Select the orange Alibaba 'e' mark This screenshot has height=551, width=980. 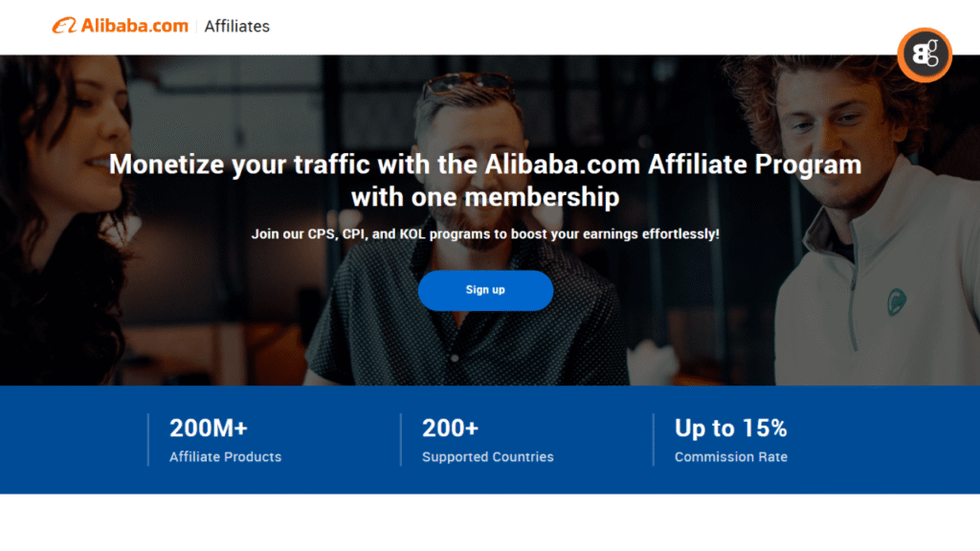(65, 26)
